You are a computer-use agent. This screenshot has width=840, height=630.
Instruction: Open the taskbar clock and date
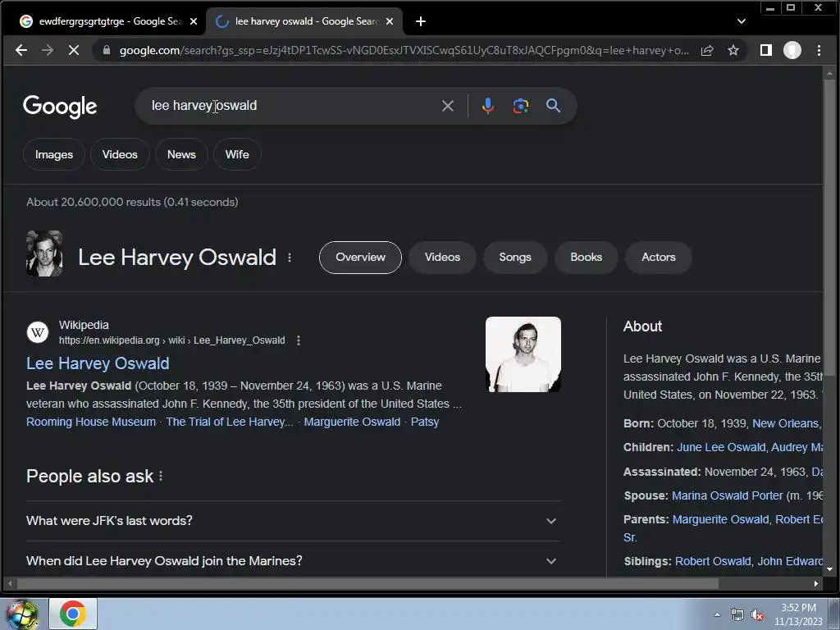click(x=798, y=614)
